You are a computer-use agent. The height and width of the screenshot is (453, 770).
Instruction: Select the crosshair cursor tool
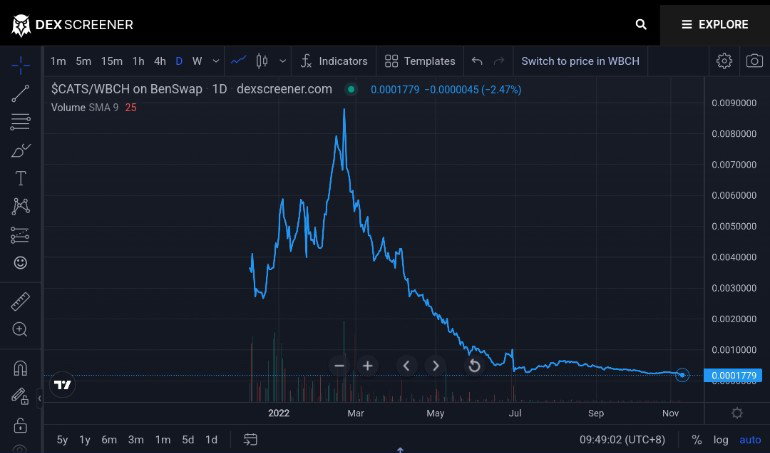[x=20, y=65]
